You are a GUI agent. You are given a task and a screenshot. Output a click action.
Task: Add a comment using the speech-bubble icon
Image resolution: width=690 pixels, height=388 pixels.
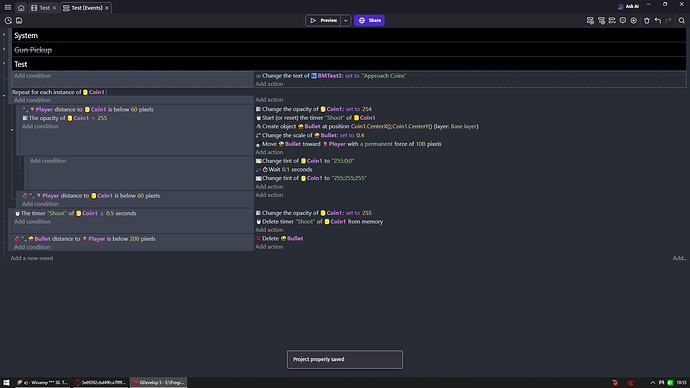click(x=623, y=21)
